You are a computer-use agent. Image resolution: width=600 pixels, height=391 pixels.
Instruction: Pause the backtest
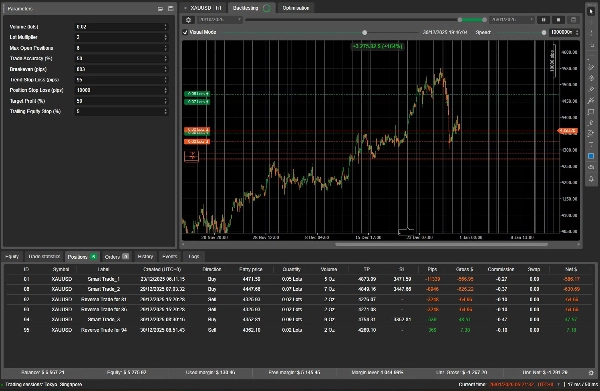click(543, 20)
